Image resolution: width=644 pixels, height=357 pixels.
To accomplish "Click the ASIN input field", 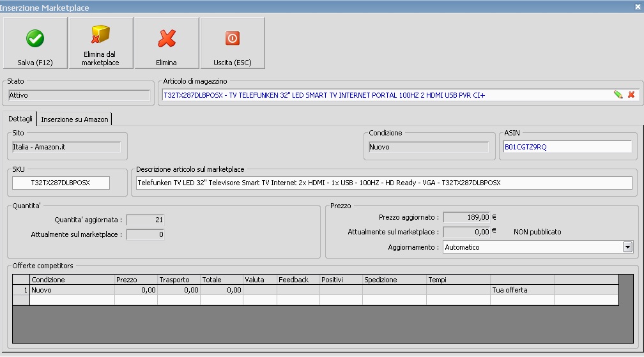I will point(567,147).
